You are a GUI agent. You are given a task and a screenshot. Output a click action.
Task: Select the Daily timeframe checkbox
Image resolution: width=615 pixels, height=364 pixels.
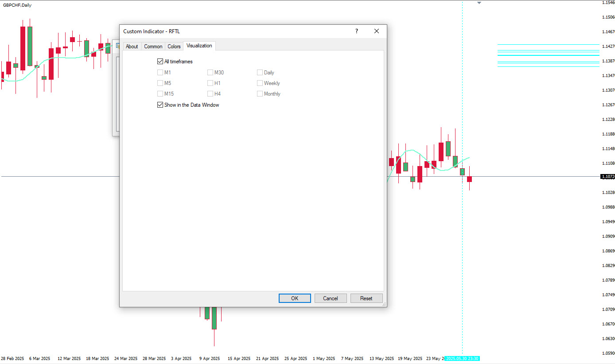pos(260,73)
